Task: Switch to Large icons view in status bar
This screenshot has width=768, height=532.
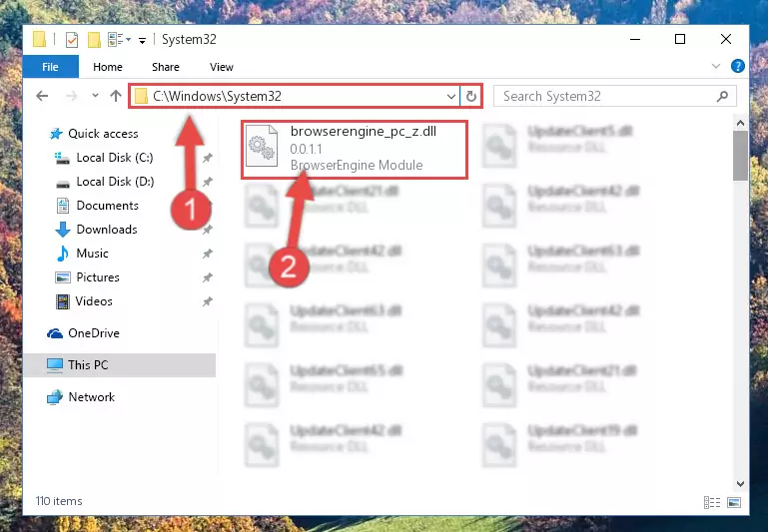Action: pyautogui.click(x=734, y=503)
